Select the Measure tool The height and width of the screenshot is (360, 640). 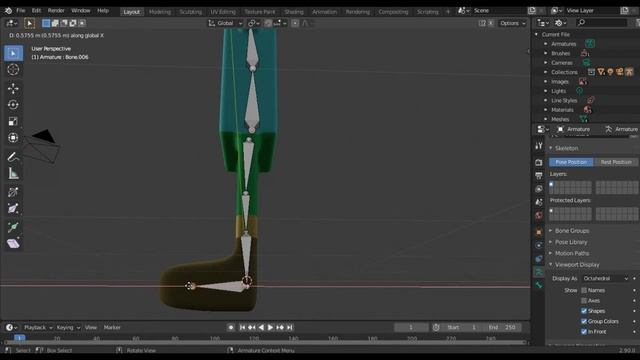[13, 173]
